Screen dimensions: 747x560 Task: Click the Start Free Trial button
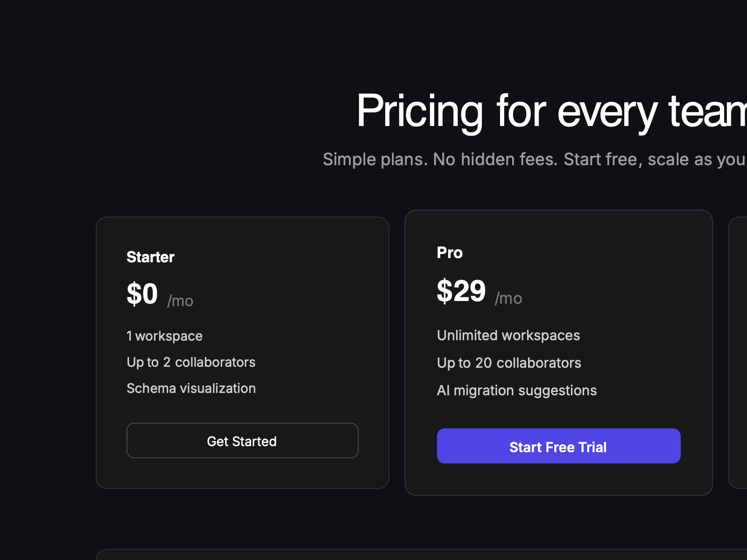pyautogui.click(x=558, y=446)
